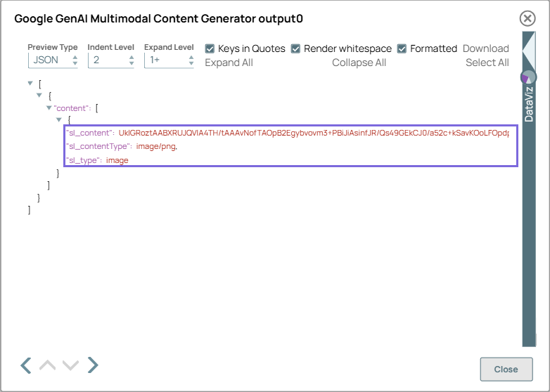Disable the Formatted checkbox
The height and width of the screenshot is (392, 550).
click(402, 48)
